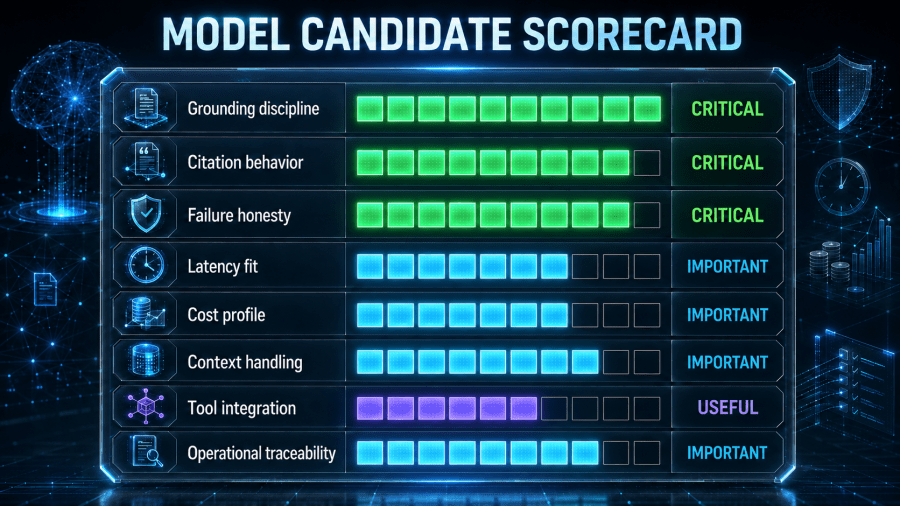
Task: Click the Latency fit clock icon
Action: tap(146, 265)
